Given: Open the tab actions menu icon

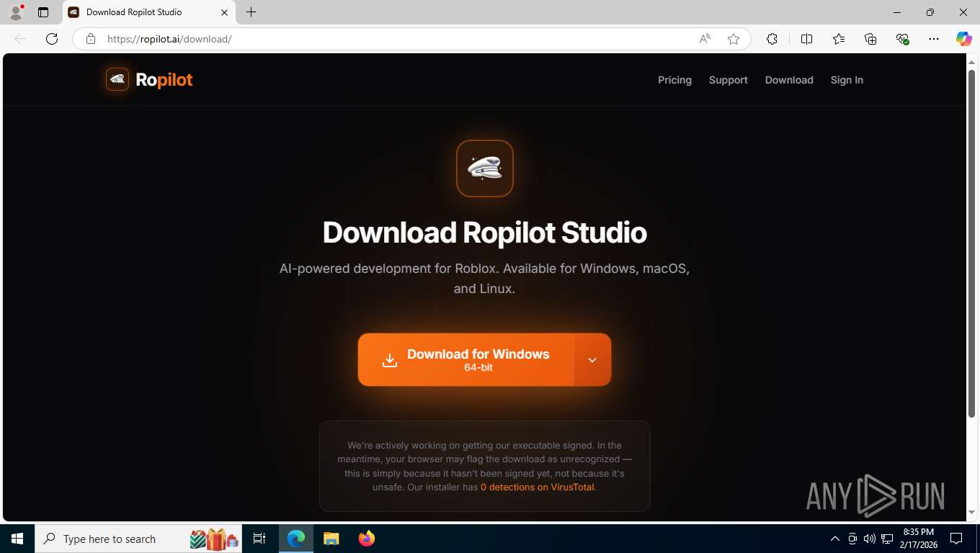Looking at the screenshot, I should click(43, 12).
